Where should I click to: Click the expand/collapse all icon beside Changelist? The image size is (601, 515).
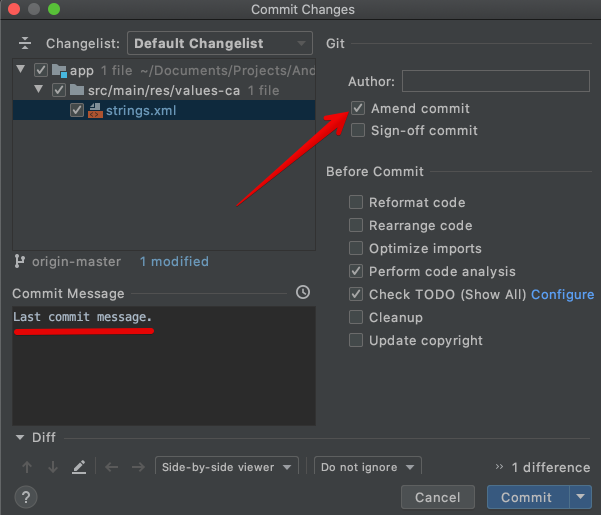pos(25,43)
